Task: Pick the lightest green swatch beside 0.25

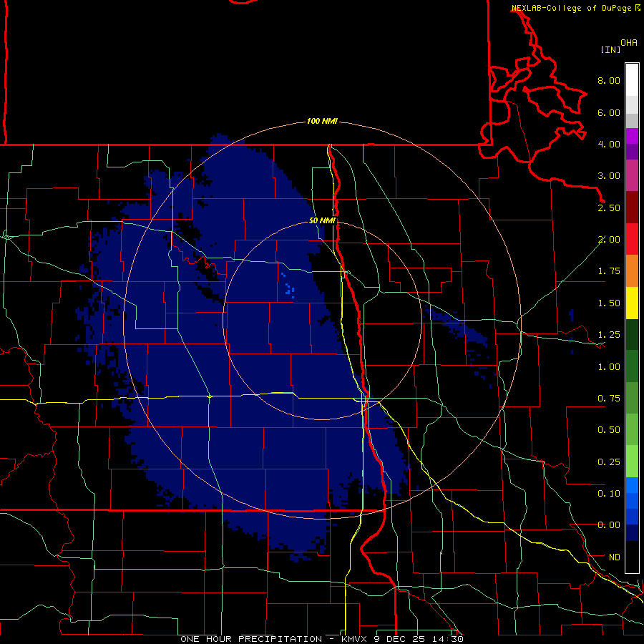Action: [632, 462]
